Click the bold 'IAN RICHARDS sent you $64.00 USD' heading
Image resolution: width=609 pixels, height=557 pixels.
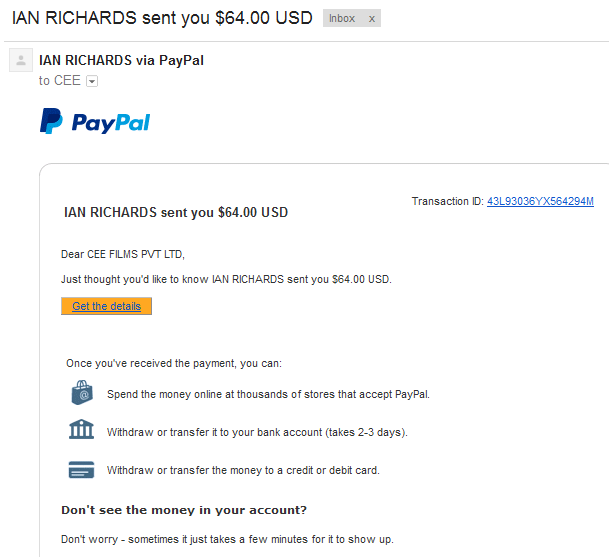click(x=176, y=212)
